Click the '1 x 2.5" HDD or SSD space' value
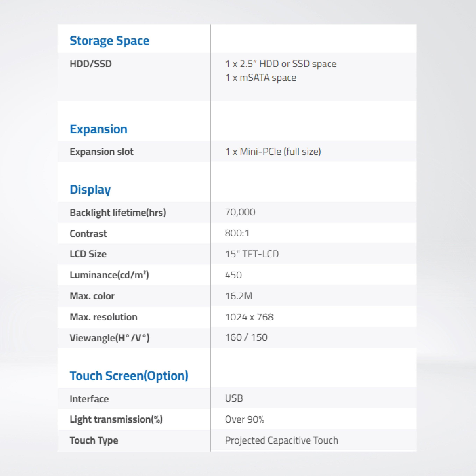 (281, 64)
